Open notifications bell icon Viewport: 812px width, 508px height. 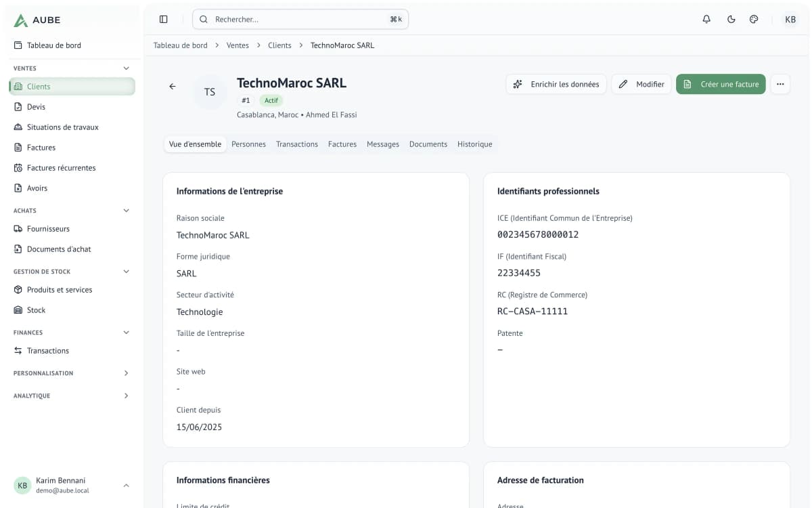(706, 19)
